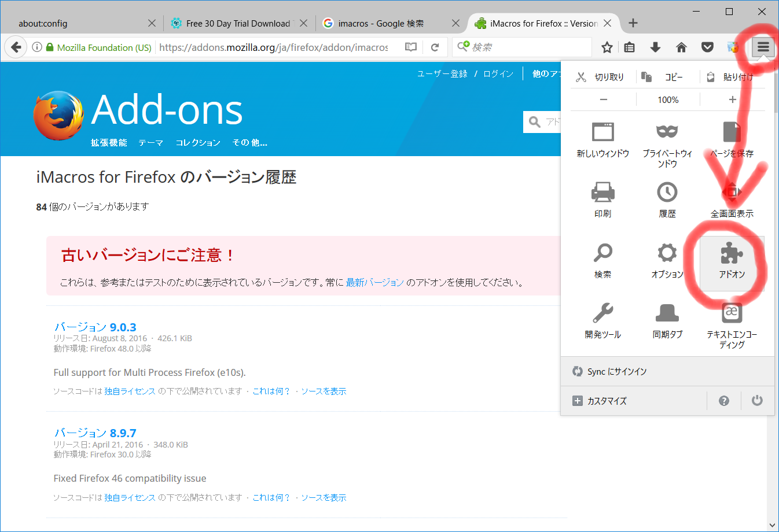Click Paste (貼り付け) in menu
779x532 pixels.
point(731,77)
